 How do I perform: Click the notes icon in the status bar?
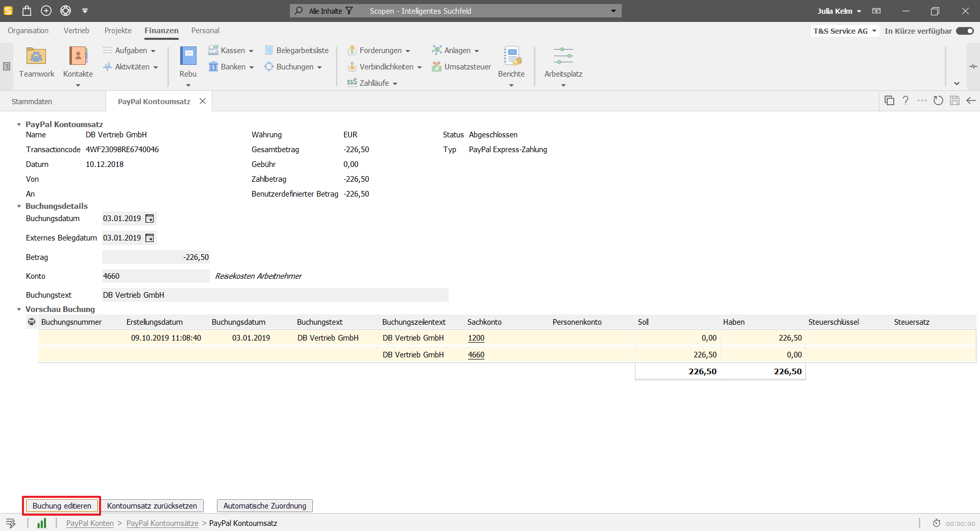click(11, 523)
